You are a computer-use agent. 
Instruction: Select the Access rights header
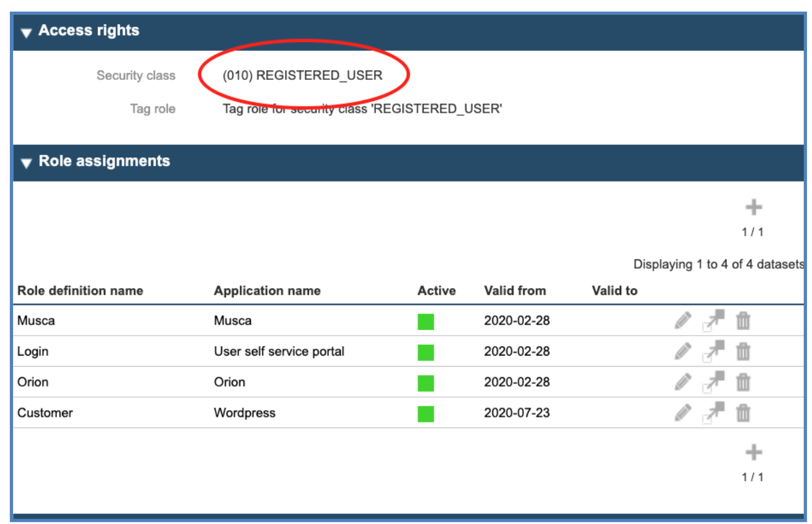(x=90, y=30)
